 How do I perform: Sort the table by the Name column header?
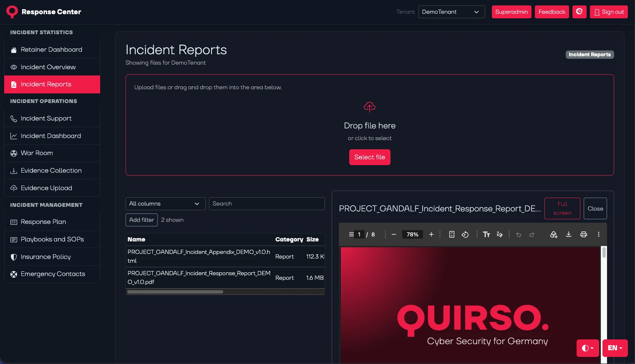[x=136, y=239]
